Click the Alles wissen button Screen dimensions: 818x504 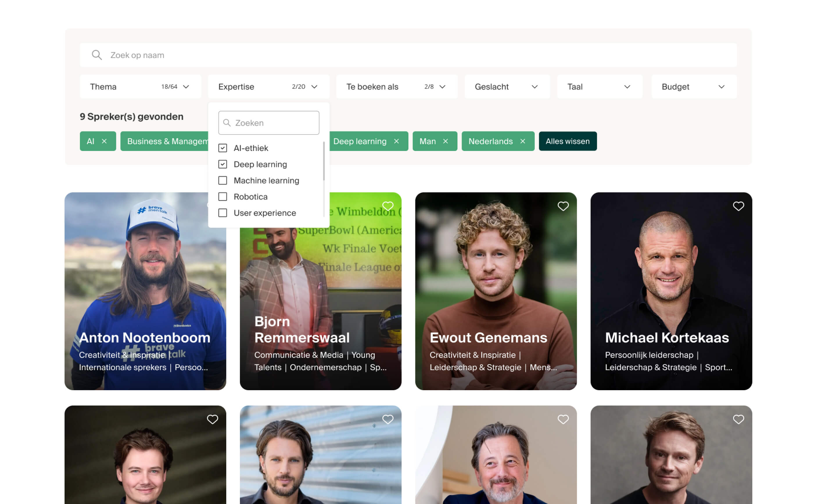coord(567,141)
